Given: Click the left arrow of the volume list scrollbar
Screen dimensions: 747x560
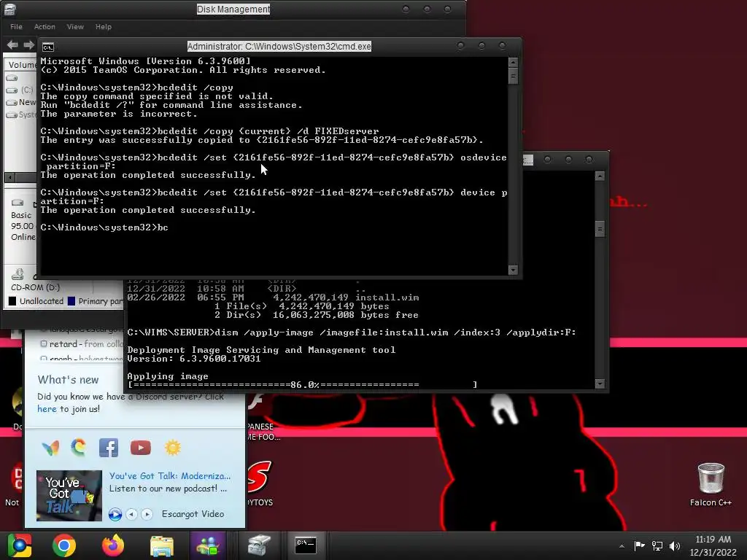Looking at the screenshot, I should pyautogui.click(x=9, y=177).
